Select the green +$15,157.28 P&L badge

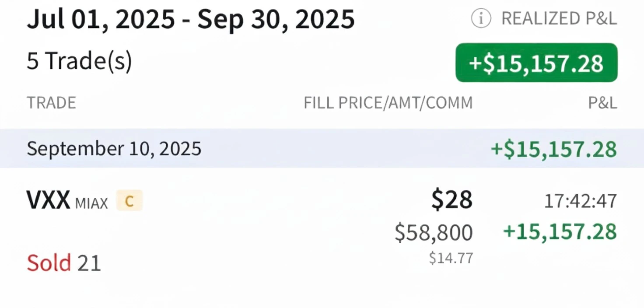tap(536, 62)
